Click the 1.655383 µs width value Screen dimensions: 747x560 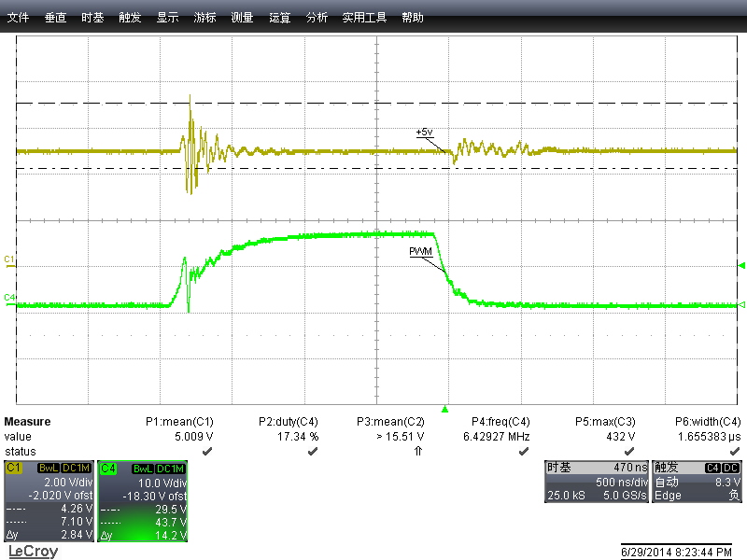(709, 437)
